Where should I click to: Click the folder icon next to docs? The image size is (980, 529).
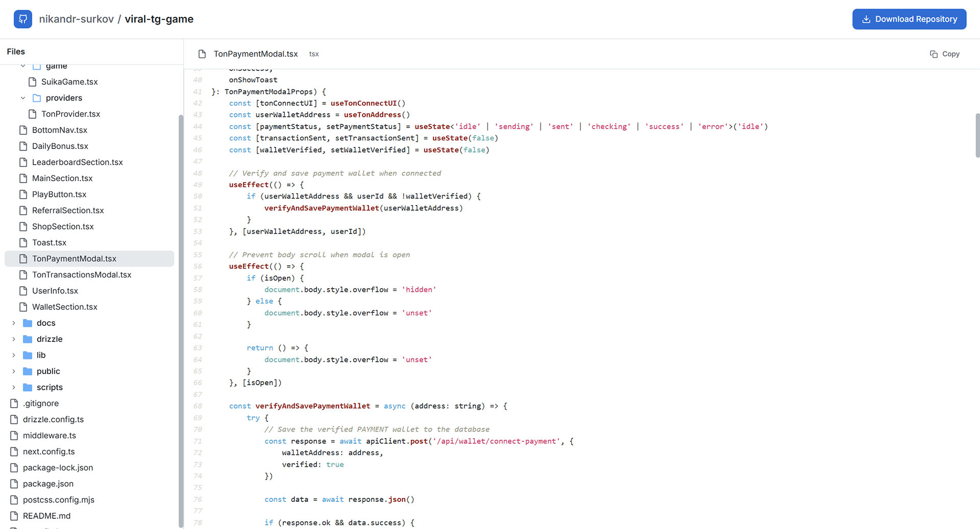(27, 322)
